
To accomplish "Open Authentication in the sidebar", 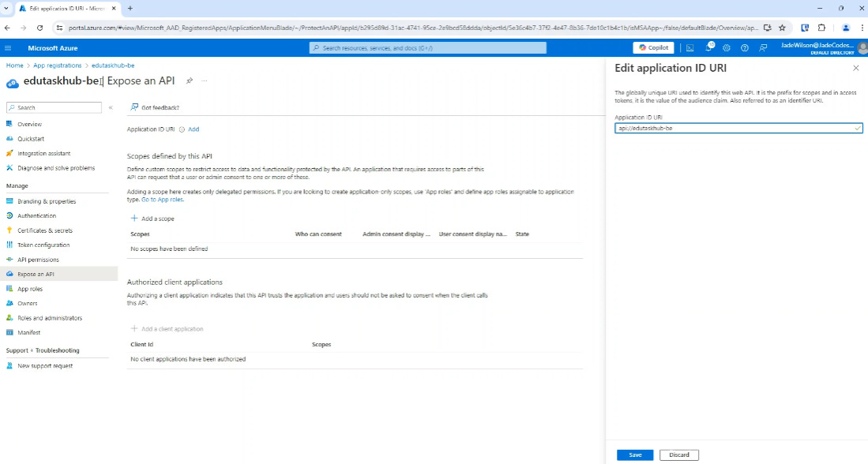I will click(36, 215).
